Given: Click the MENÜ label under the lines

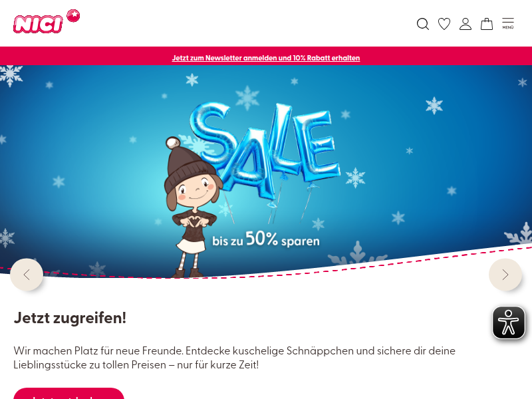Looking at the screenshot, I should pos(508,27).
